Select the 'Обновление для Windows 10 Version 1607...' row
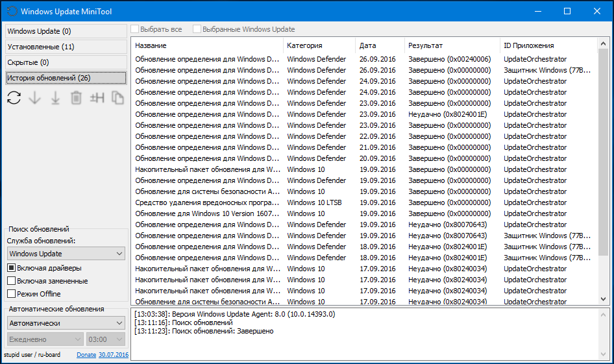The height and width of the screenshot is (364, 614). 364,213
